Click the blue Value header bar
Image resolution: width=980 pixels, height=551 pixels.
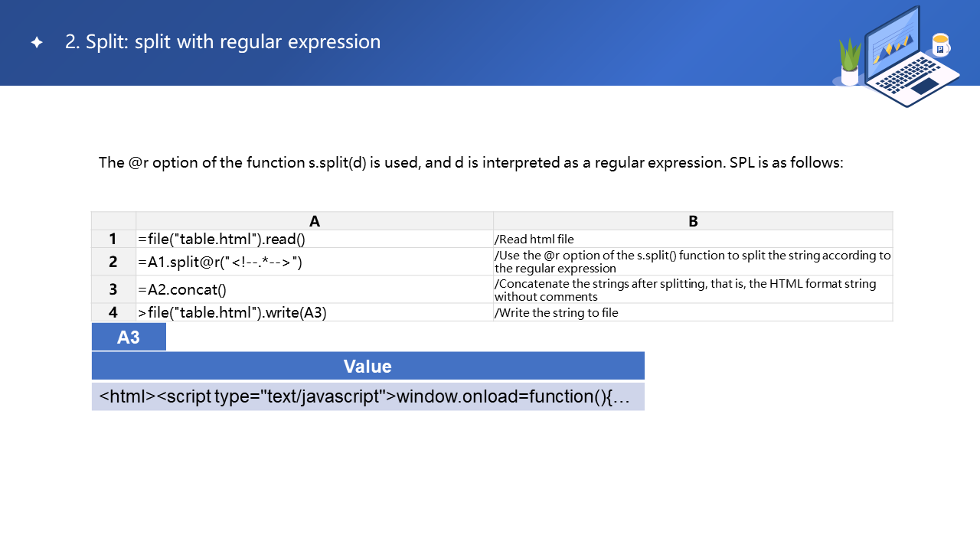[x=367, y=366]
